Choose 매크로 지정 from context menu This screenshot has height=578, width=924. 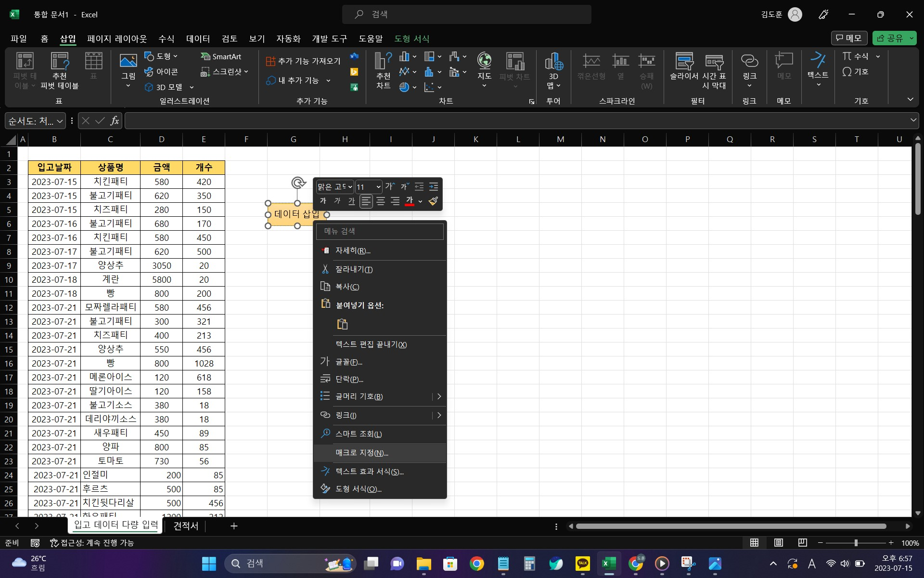click(x=362, y=453)
